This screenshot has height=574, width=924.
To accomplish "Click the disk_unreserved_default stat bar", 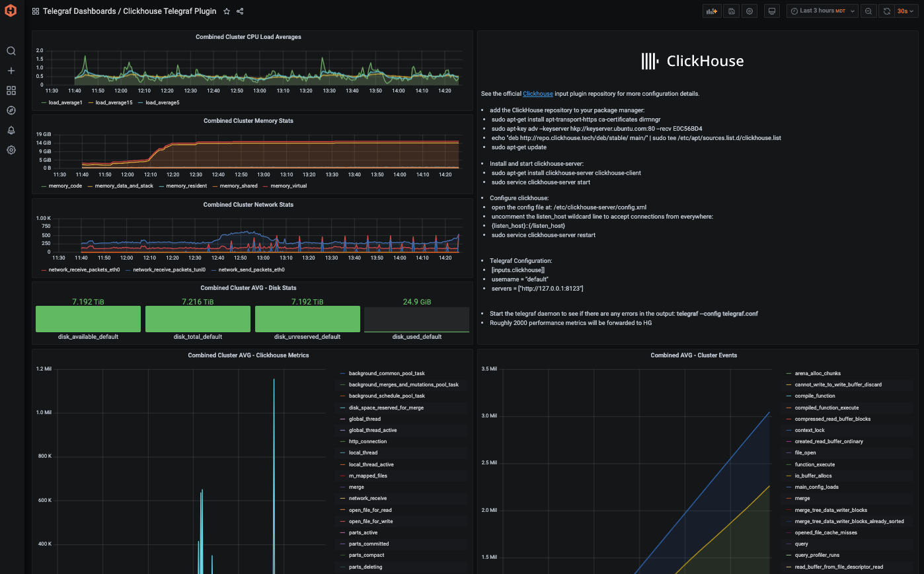I will click(307, 318).
